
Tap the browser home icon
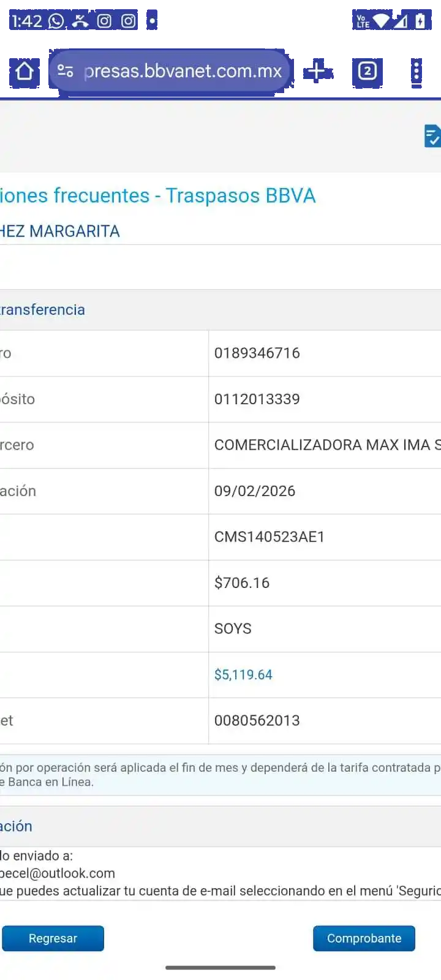click(x=24, y=72)
